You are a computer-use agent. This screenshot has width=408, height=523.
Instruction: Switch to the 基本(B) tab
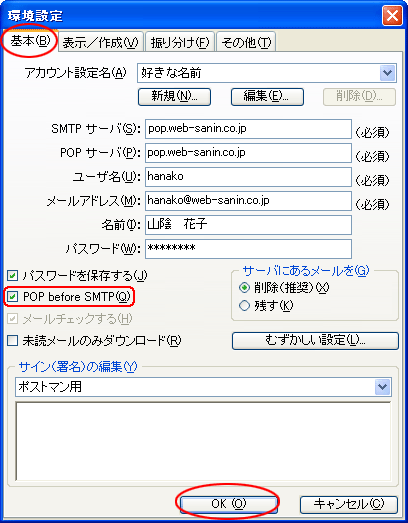point(30,41)
